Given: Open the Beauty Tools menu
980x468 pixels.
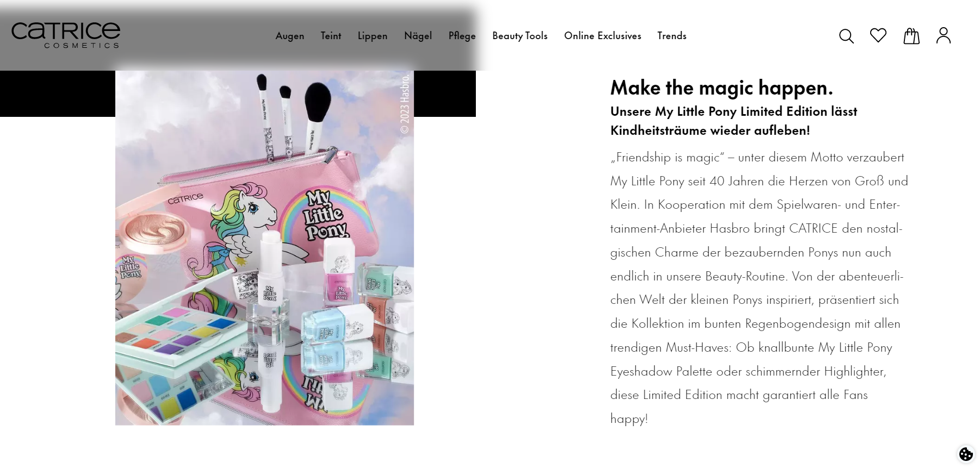Looking at the screenshot, I should click(x=519, y=36).
